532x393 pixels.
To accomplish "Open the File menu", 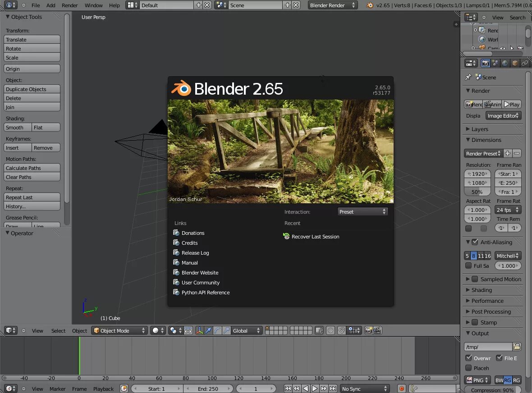I will click(36, 5).
